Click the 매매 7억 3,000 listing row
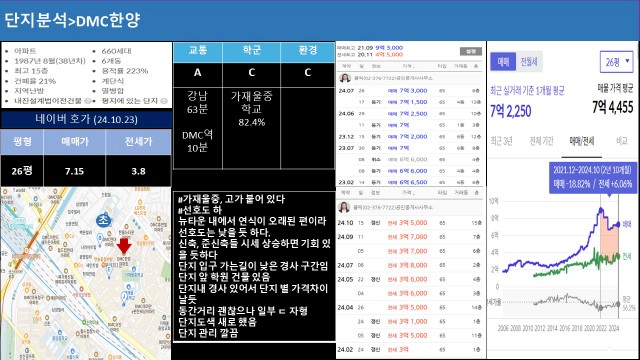This screenshot has width=640, height=360. pos(409,91)
